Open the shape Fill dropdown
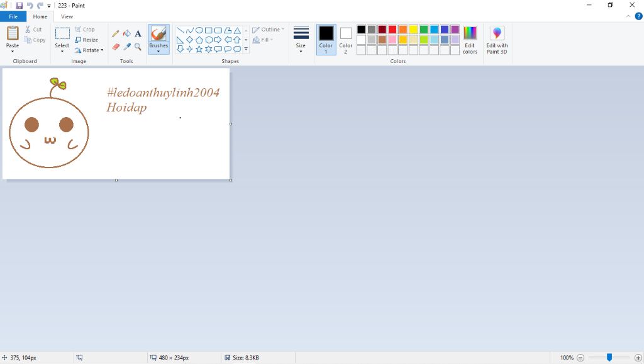 click(x=263, y=40)
